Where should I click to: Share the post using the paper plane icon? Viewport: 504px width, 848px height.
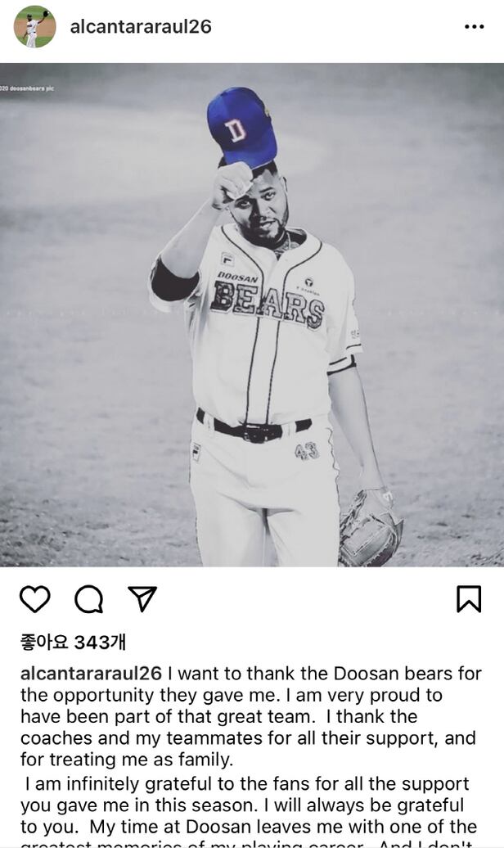[x=142, y=598]
